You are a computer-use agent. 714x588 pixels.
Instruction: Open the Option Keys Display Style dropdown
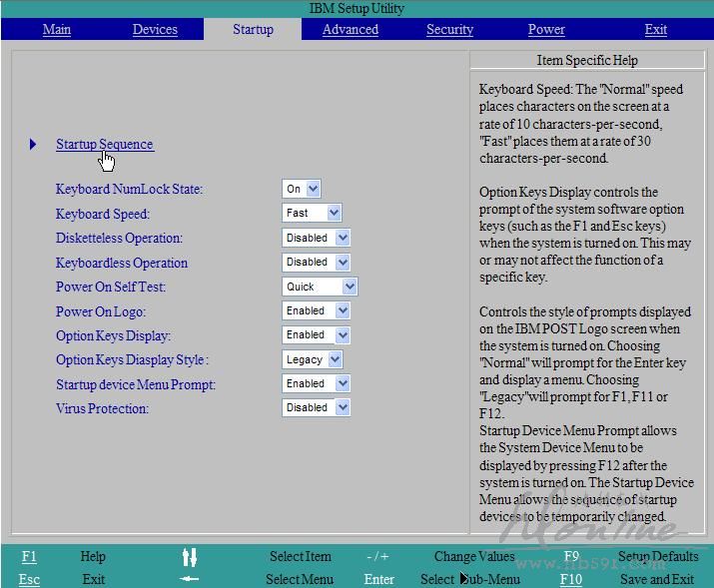313,359
